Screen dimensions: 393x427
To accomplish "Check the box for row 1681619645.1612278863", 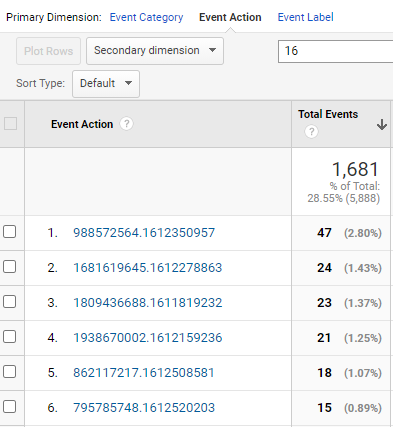I will 10,267.
